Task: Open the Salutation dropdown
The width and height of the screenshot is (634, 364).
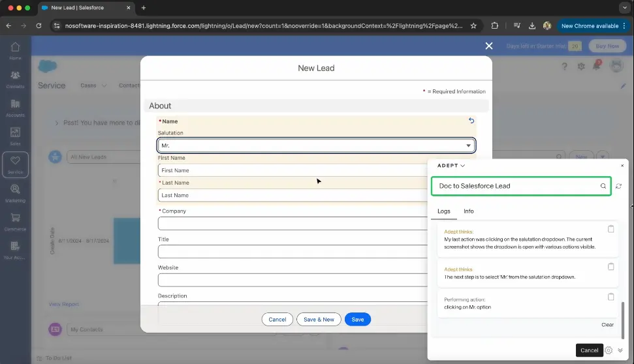Action: [316, 145]
